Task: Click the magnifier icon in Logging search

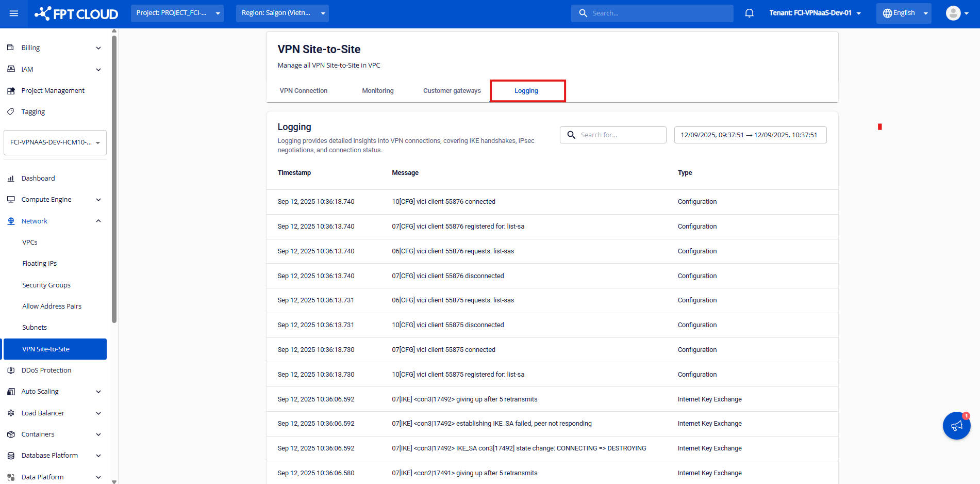Action: [x=571, y=135]
